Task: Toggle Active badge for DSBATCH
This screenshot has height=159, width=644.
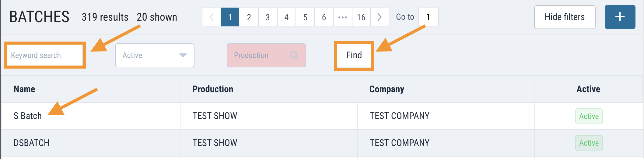Action: click(589, 143)
